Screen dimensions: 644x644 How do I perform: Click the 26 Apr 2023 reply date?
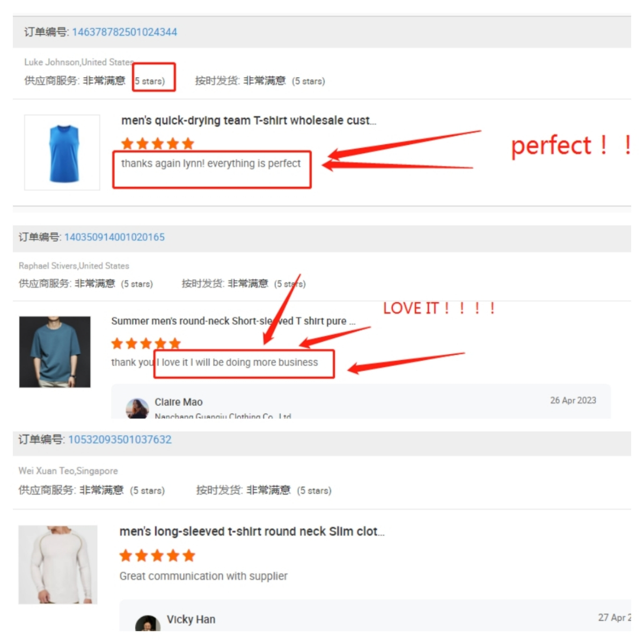coord(573,400)
